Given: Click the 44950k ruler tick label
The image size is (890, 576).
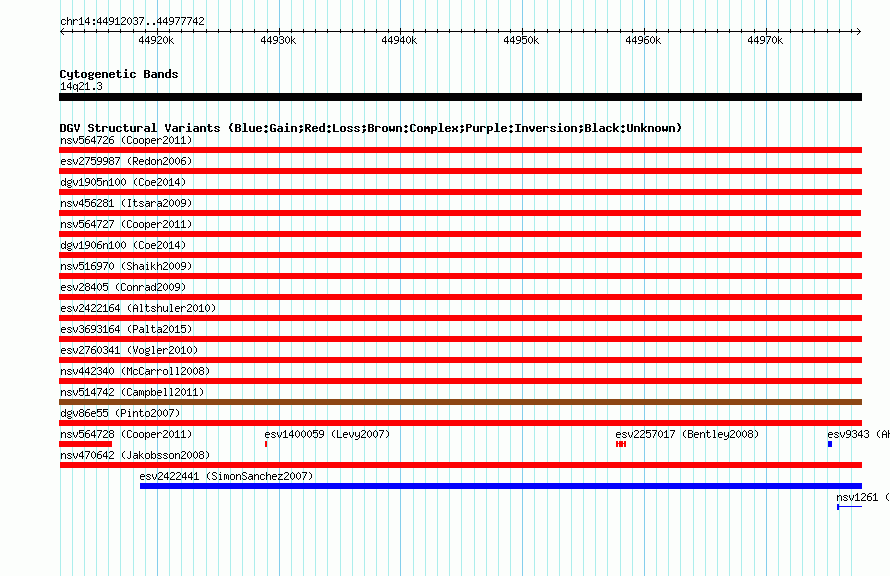Looking at the screenshot, I should (x=522, y=40).
